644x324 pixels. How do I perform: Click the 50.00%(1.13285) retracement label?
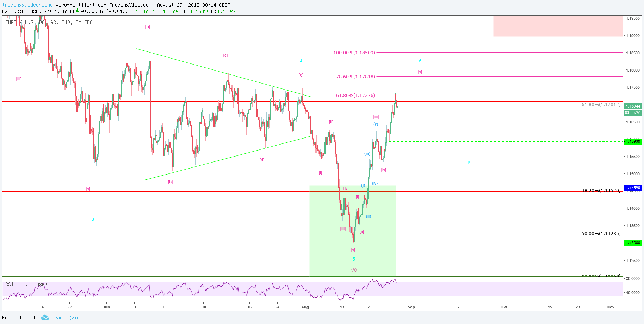pyautogui.click(x=601, y=233)
